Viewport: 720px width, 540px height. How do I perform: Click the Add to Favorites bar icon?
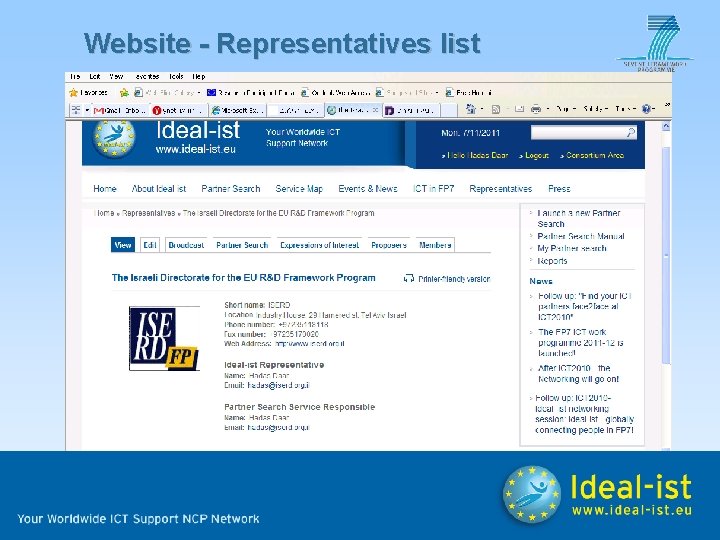(x=124, y=93)
